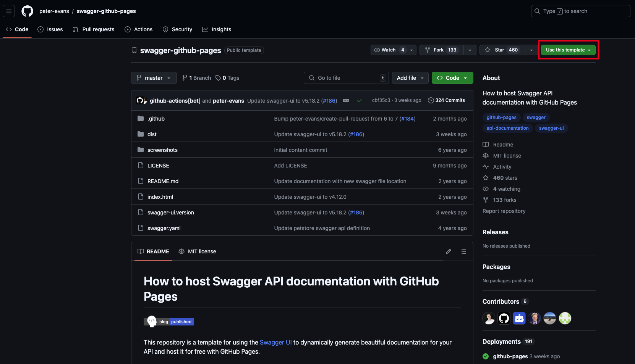The height and width of the screenshot is (364, 635).
Task: Open the README.md file
Action: [163, 181]
